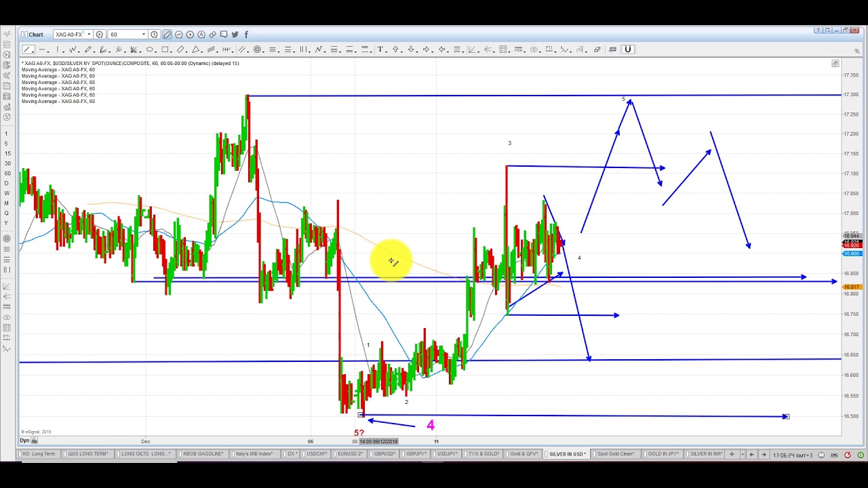Click the replay play-circle icon
The image size is (868, 488).
coord(190,35)
